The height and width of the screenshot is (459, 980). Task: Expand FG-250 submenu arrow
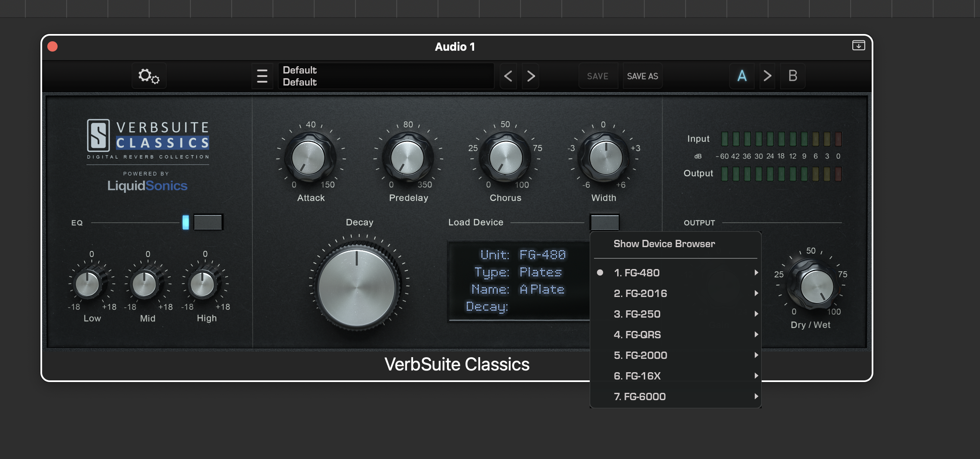756,314
